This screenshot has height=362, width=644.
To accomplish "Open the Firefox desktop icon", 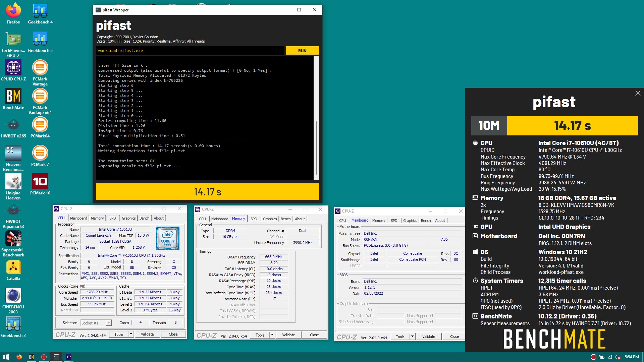I will [x=13, y=14].
